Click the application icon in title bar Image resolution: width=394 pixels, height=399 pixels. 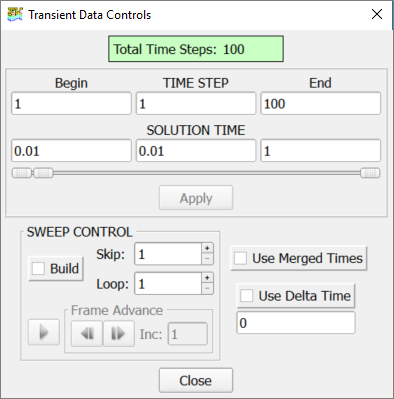click(x=15, y=15)
